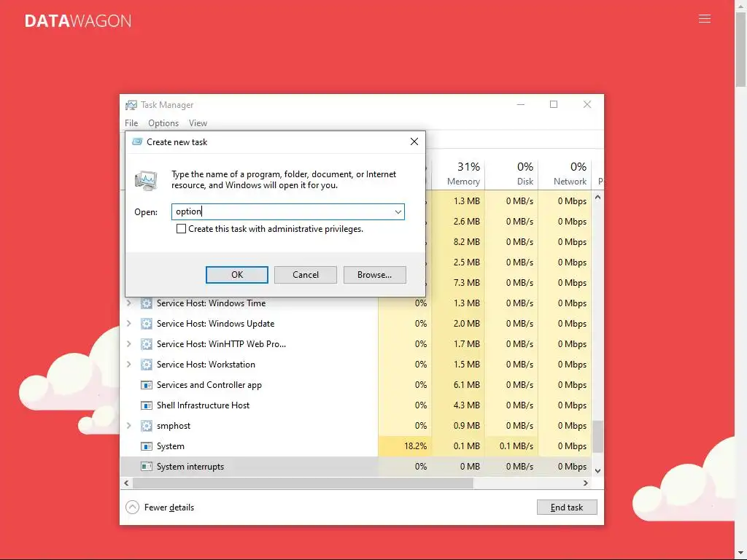747x560 pixels.
Task: Sort by the Disk column header
Action: click(511, 174)
